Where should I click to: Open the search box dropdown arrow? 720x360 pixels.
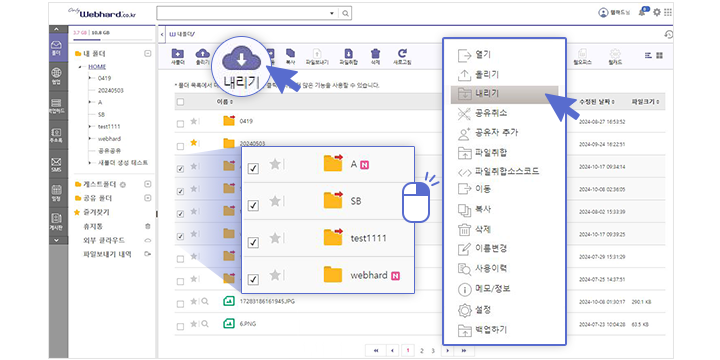coord(332,14)
